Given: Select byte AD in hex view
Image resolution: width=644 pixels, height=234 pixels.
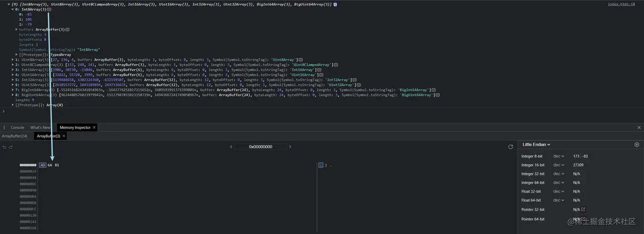Looking at the screenshot, I should 43,165.
